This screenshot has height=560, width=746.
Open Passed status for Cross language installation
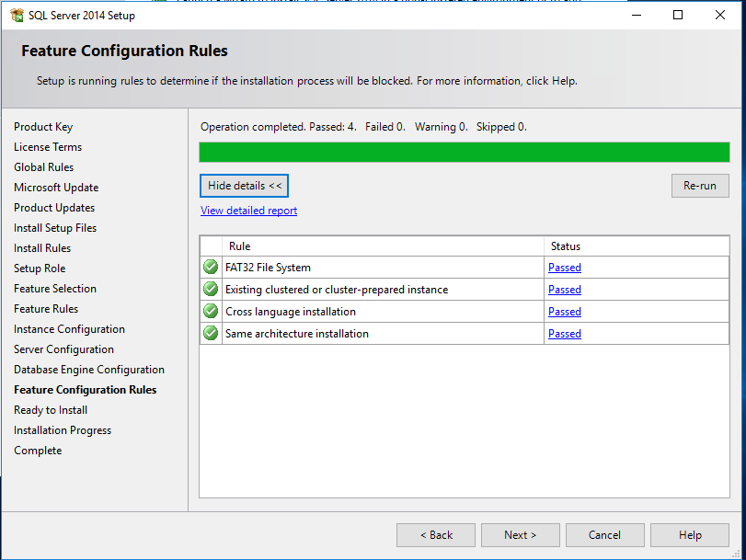pyautogui.click(x=565, y=312)
